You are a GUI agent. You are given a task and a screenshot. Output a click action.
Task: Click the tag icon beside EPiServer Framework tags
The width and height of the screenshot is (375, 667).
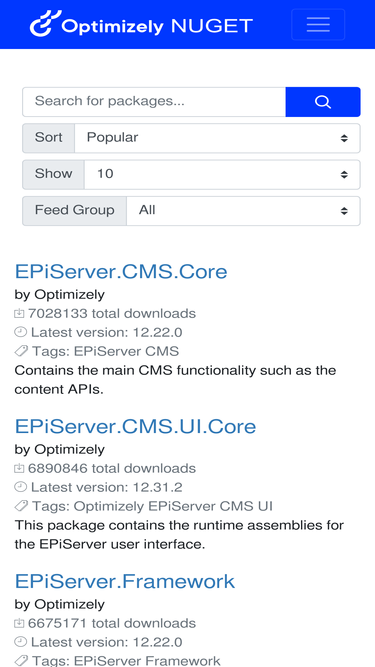[21, 661]
